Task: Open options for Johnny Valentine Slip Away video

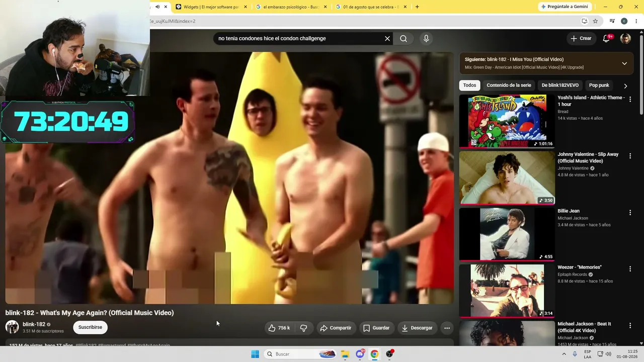Action: pyautogui.click(x=630, y=156)
